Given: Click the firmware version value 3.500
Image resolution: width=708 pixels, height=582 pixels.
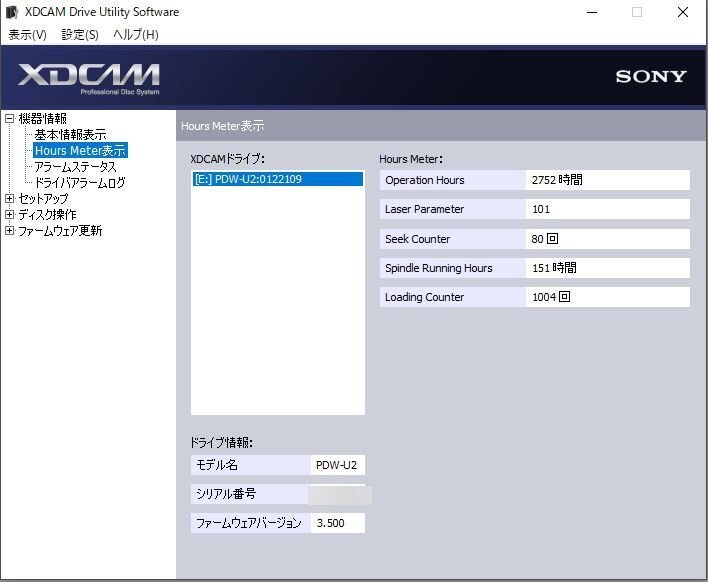Looking at the screenshot, I should coord(337,523).
